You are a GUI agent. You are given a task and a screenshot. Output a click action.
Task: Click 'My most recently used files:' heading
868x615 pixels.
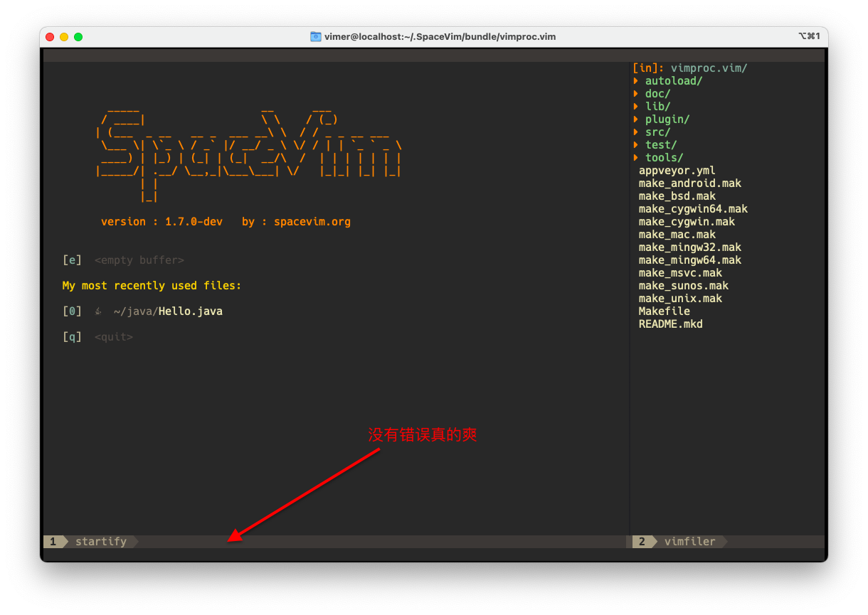coord(152,286)
